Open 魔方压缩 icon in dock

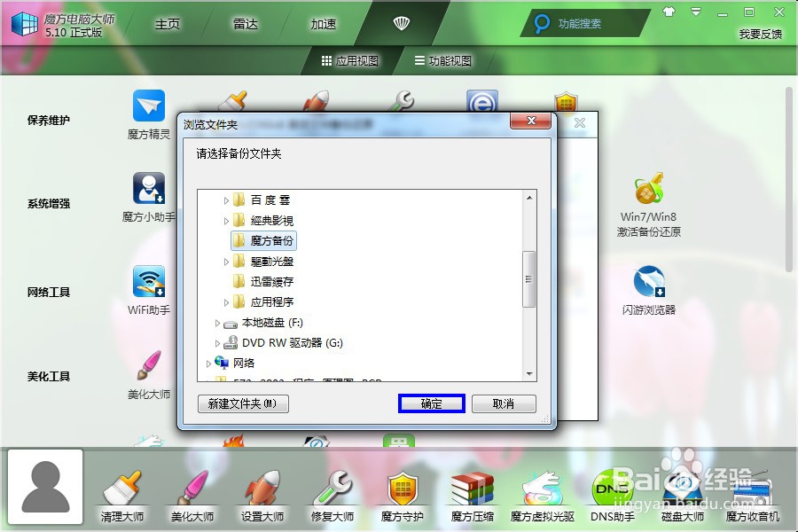[473, 489]
